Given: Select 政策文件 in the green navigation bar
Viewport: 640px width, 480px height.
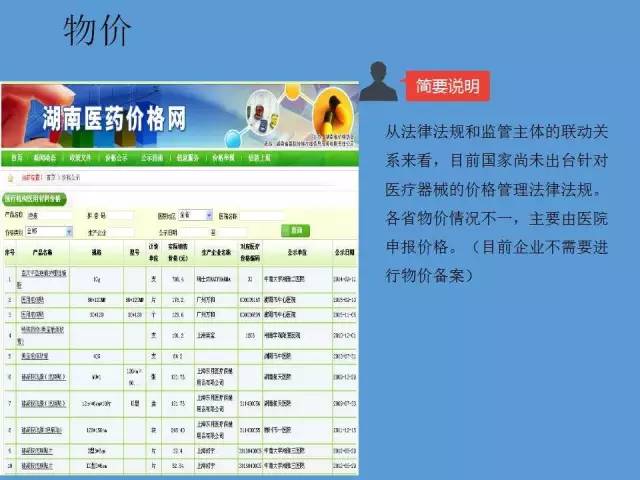Looking at the screenshot, I should 79,158.
